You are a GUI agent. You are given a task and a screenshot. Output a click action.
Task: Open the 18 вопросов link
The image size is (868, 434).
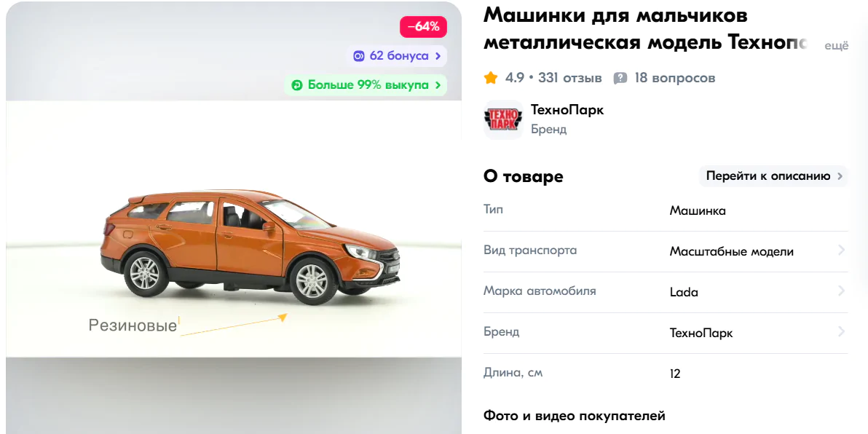(x=675, y=78)
